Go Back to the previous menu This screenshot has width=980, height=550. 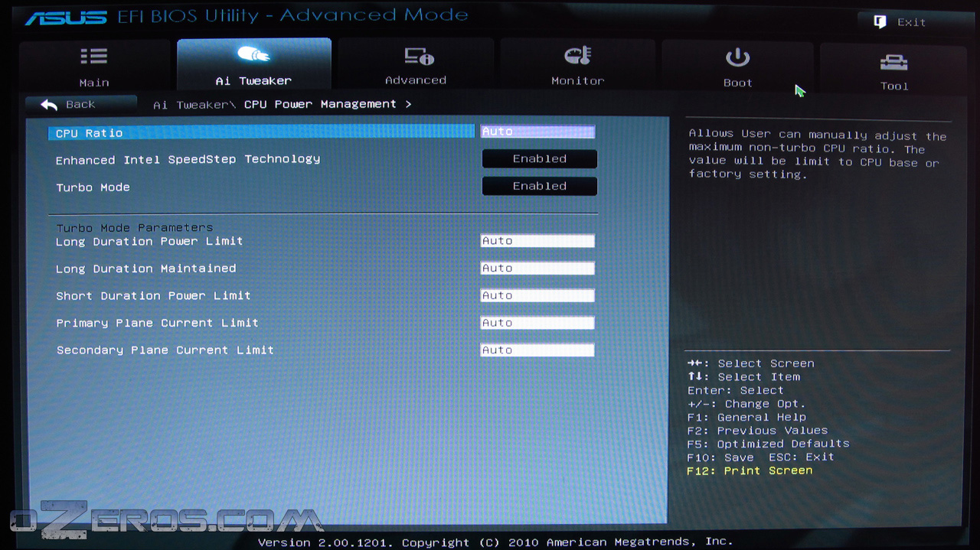pos(80,105)
